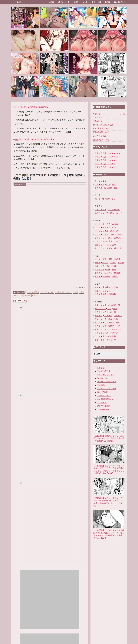The height and width of the screenshot is (644, 138).
Task: Open the 三つ編み tag link
Action: [x=110, y=213]
